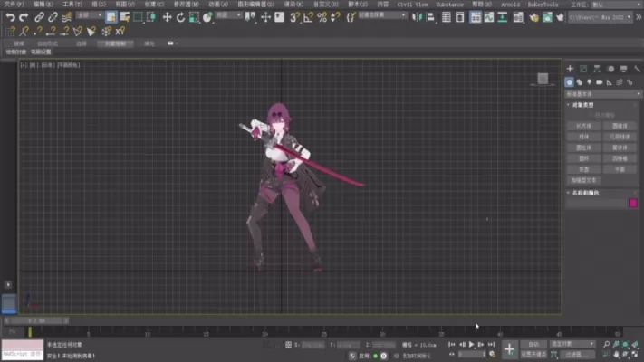Open the selection filter dropdown
This screenshot has height=362, width=644.
click(x=89, y=15)
